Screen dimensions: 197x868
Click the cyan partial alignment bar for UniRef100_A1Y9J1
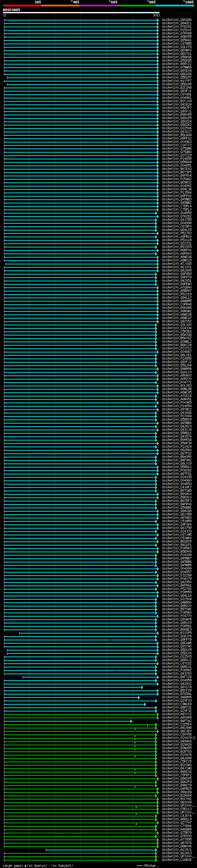tap(102, 850)
